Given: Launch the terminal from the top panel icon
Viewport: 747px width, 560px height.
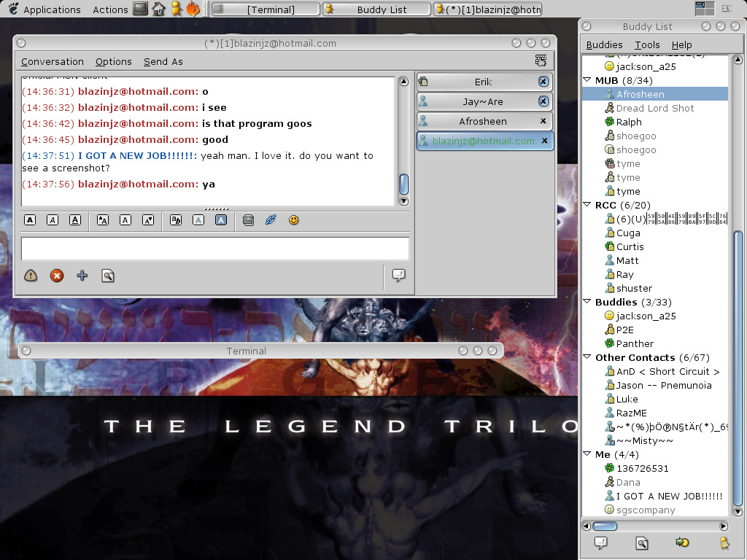Looking at the screenshot, I should coord(140,9).
